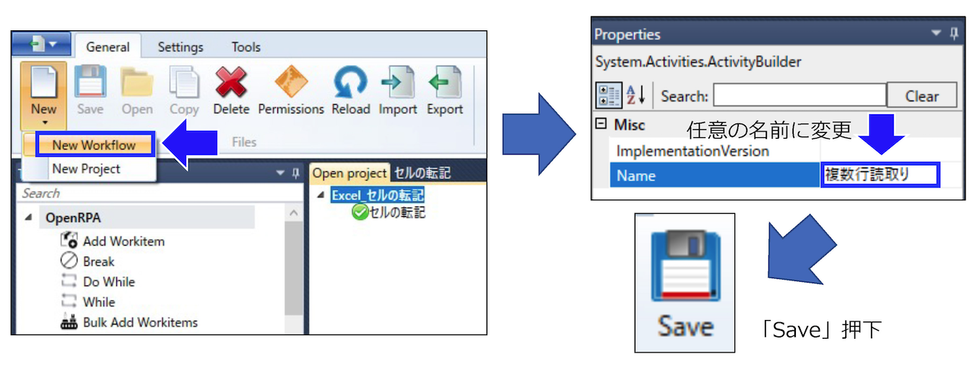This screenshot has height=367, width=980.
Task: Choose New Workflow from the dropdown
Action: [95, 144]
